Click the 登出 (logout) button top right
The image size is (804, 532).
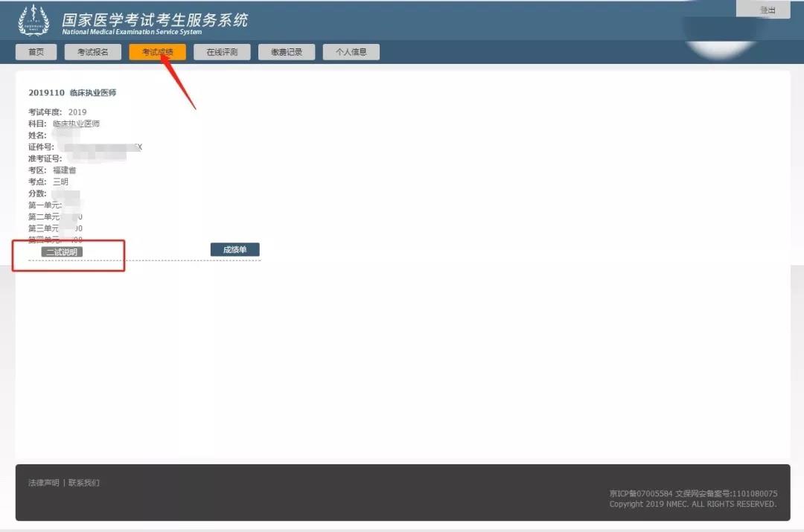768,9
